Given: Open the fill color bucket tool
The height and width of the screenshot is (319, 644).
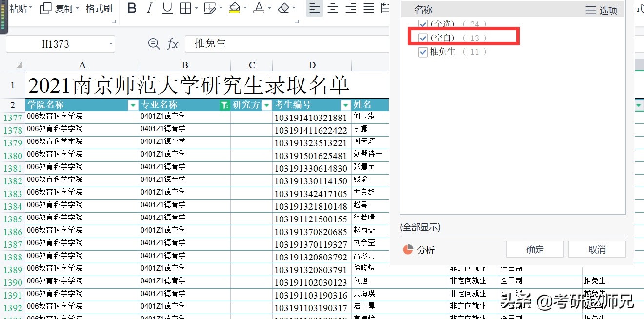Looking at the screenshot, I should (x=235, y=8).
